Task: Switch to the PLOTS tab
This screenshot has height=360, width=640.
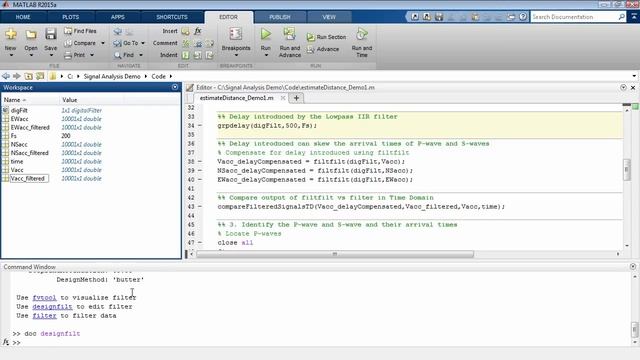Action: pyautogui.click(x=71, y=17)
